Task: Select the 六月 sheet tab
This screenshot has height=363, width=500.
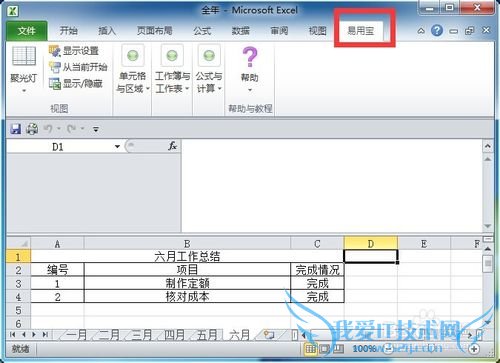Action: coord(240,335)
